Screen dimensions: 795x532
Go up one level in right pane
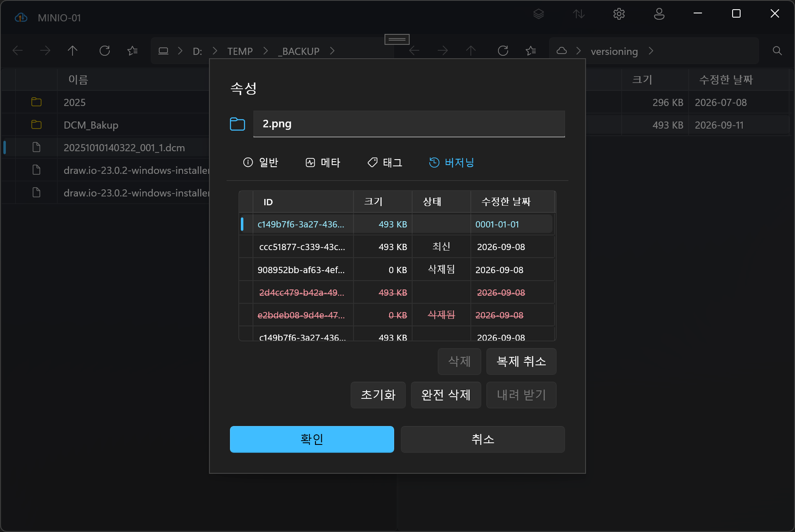click(471, 51)
